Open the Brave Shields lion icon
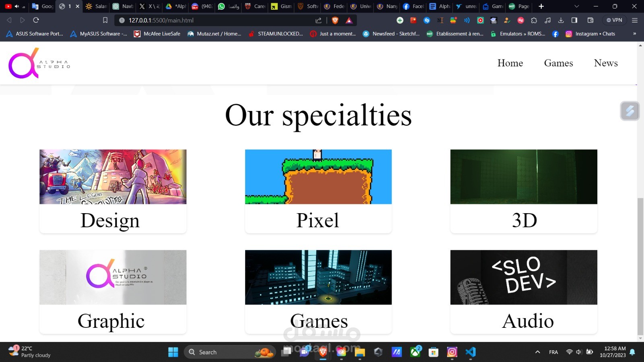 point(335,20)
